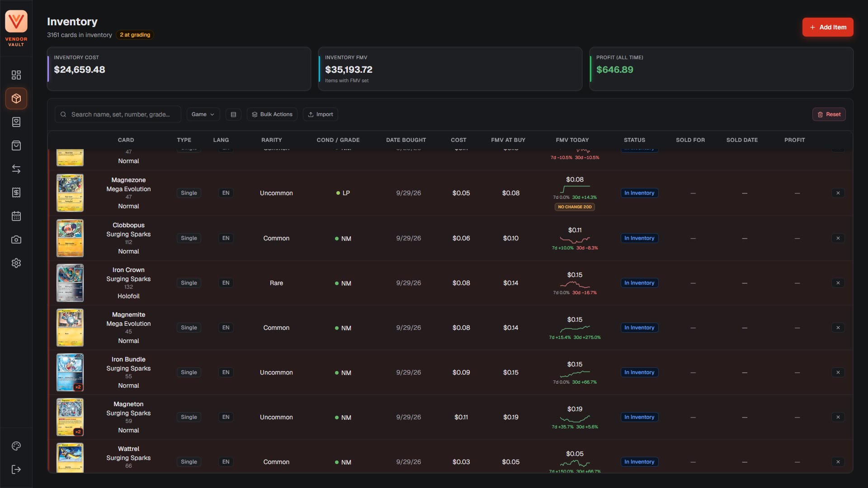Click the Reset filters button
Viewport: 868px width, 488px height.
(829, 114)
